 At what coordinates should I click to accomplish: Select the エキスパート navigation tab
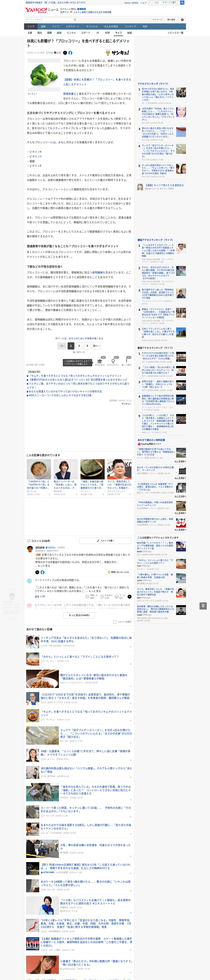[x=72, y=27]
